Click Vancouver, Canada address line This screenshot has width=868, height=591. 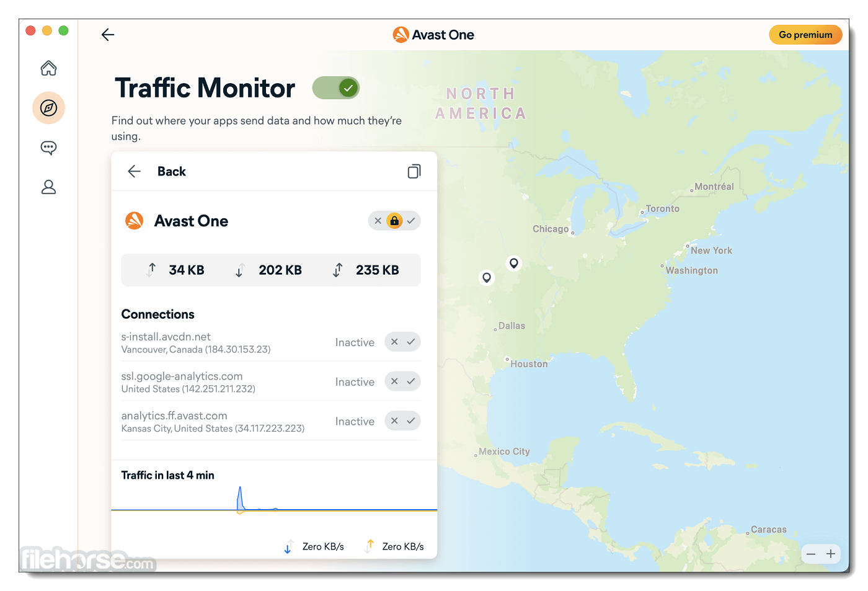pyautogui.click(x=196, y=350)
